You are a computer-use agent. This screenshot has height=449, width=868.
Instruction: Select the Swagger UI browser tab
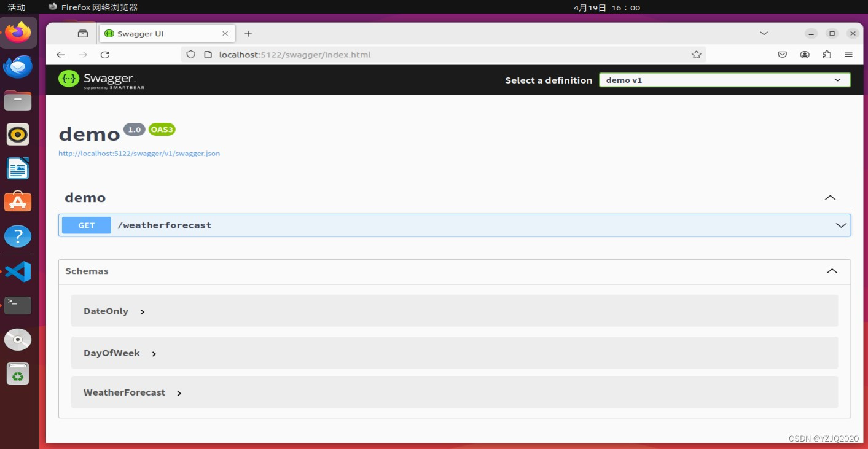[x=166, y=34]
